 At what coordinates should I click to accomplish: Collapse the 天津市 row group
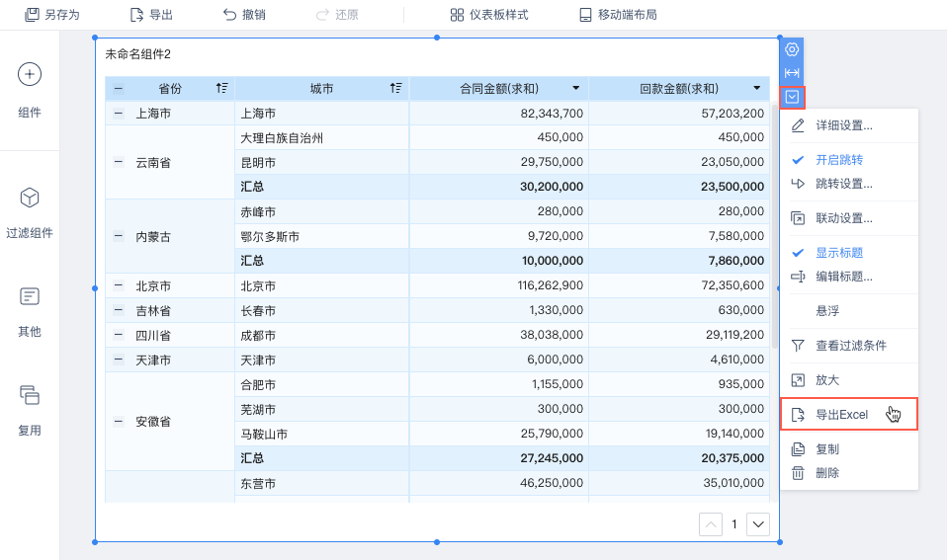[x=119, y=360]
